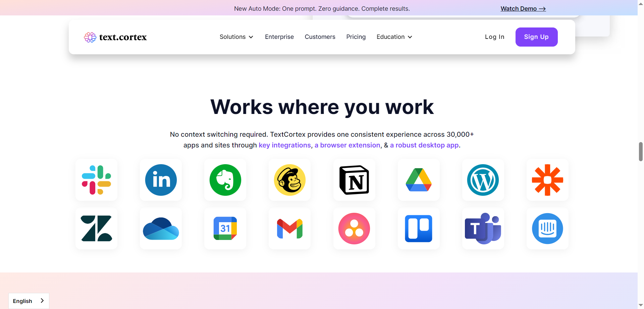Open the English language selector
644x309 pixels.
(29, 301)
